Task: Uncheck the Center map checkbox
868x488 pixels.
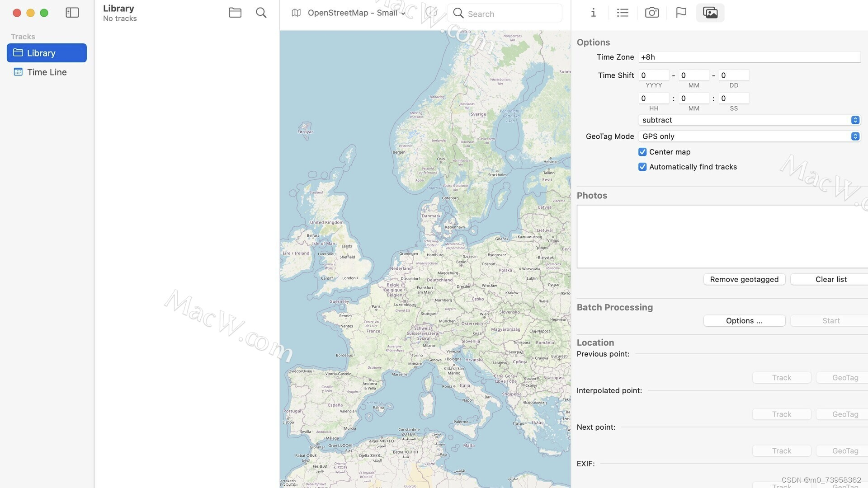Action: pos(642,152)
